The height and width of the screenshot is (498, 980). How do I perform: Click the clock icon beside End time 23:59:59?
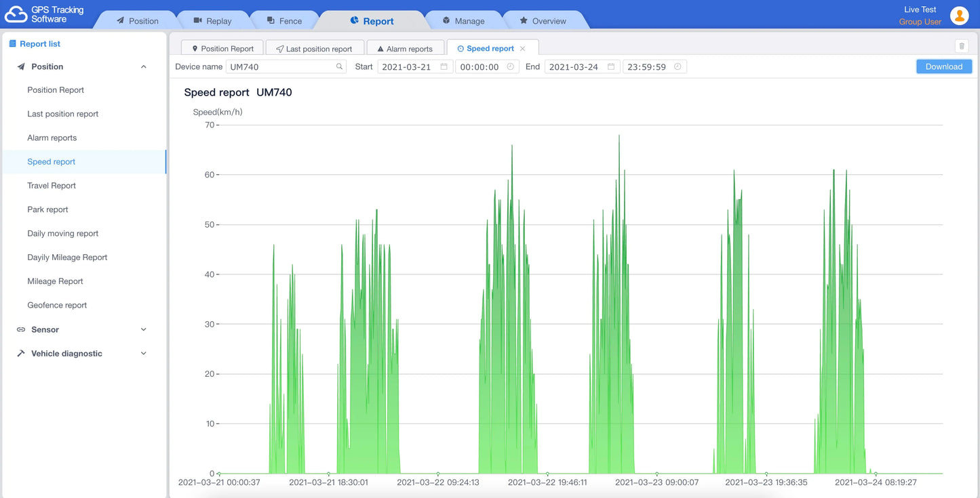676,66
